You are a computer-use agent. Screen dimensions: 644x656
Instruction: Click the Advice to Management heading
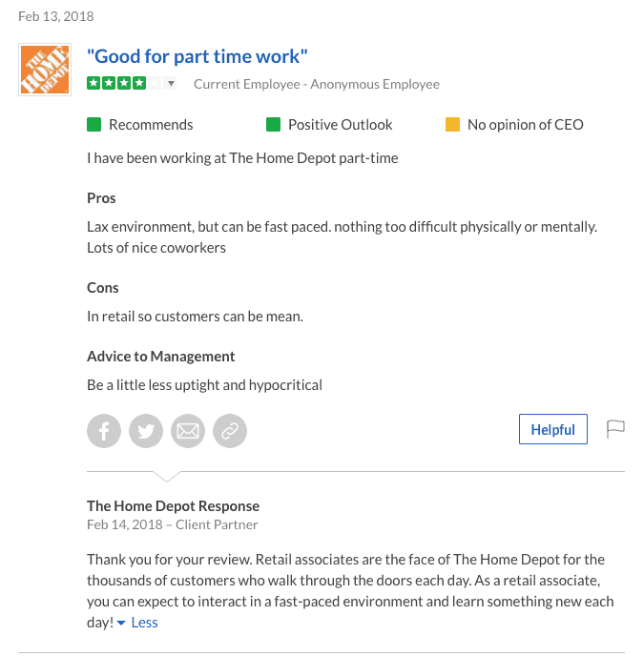161,357
